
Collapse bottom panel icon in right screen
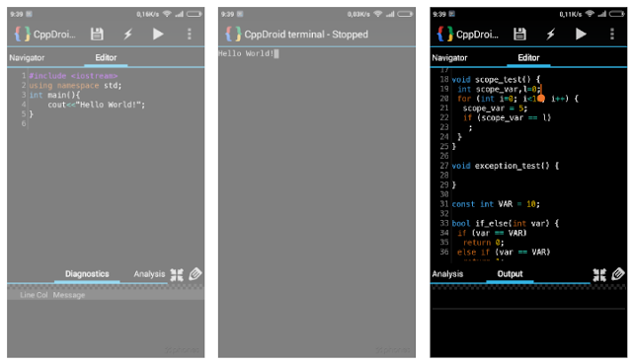[x=599, y=274]
